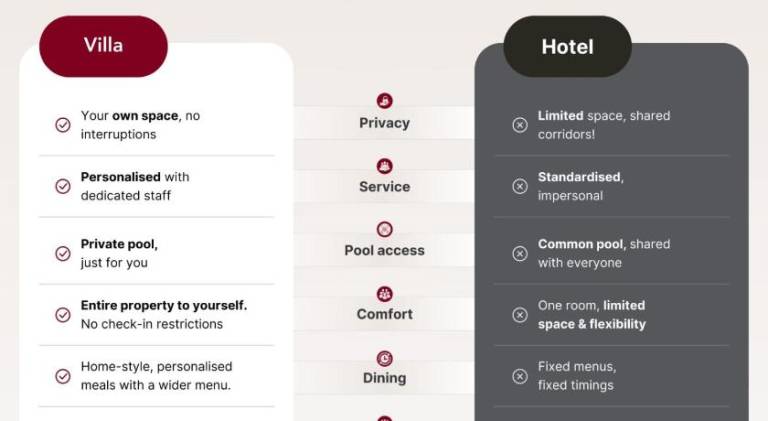The width and height of the screenshot is (768, 421).
Task: Click the Comfort category icon
Action: 384,293
